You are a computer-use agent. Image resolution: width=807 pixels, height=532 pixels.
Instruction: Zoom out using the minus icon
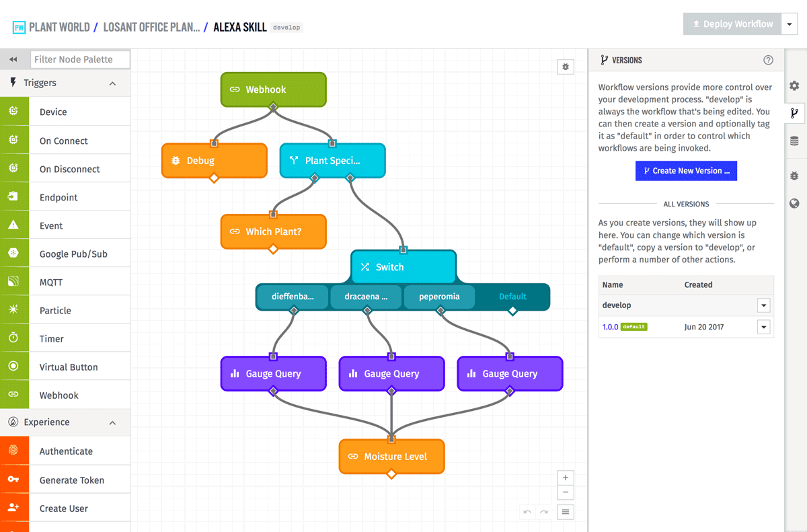point(565,492)
